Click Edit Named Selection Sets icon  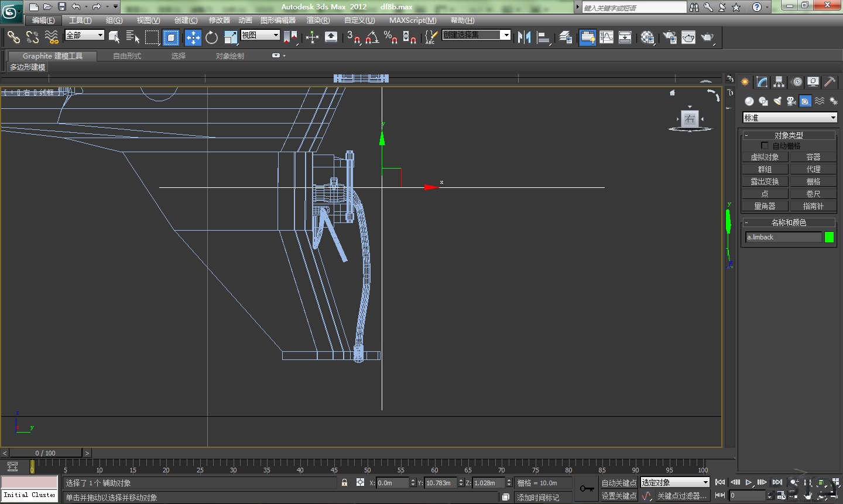431,37
